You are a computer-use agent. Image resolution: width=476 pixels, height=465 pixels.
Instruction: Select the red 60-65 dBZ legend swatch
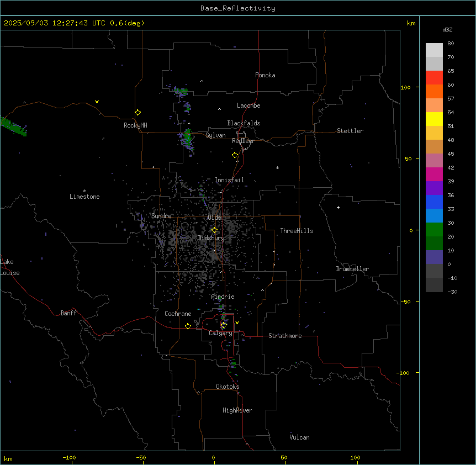[434, 78]
